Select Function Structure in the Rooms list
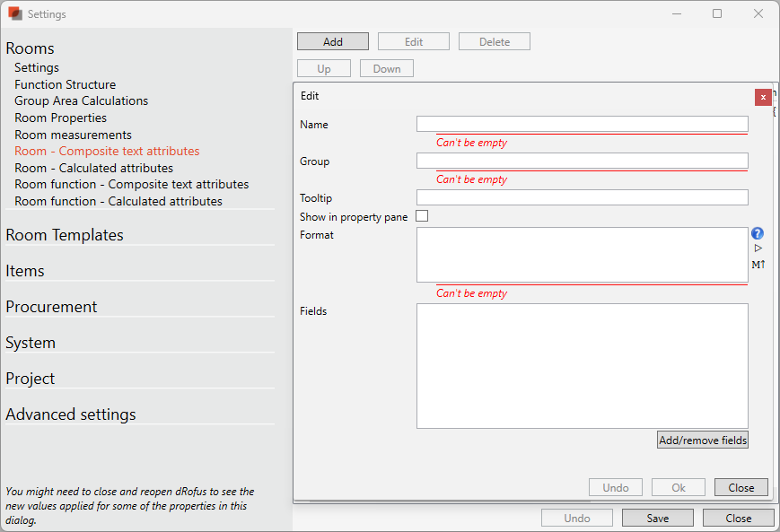This screenshot has height=532, width=780. coord(65,84)
